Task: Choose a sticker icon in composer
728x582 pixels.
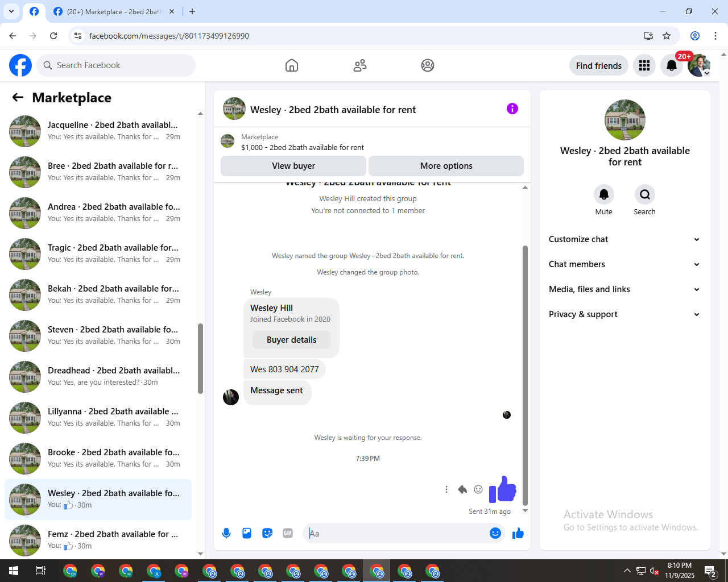Action: click(267, 533)
